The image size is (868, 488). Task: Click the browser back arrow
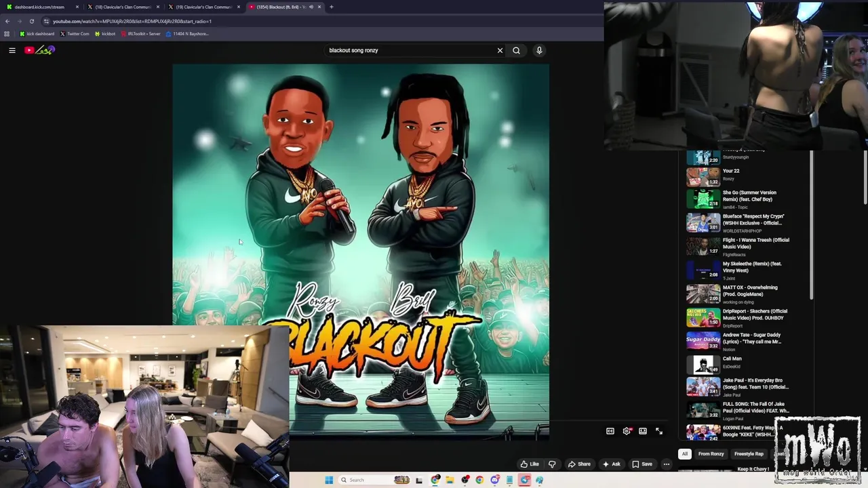[x=7, y=21]
